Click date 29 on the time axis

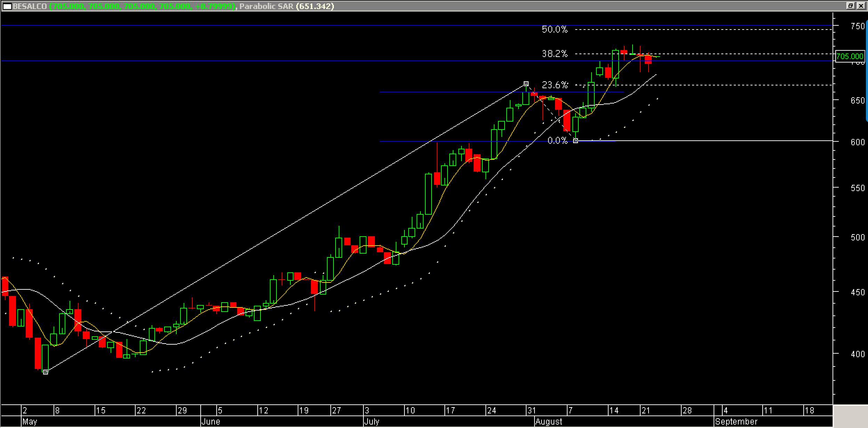tap(182, 411)
